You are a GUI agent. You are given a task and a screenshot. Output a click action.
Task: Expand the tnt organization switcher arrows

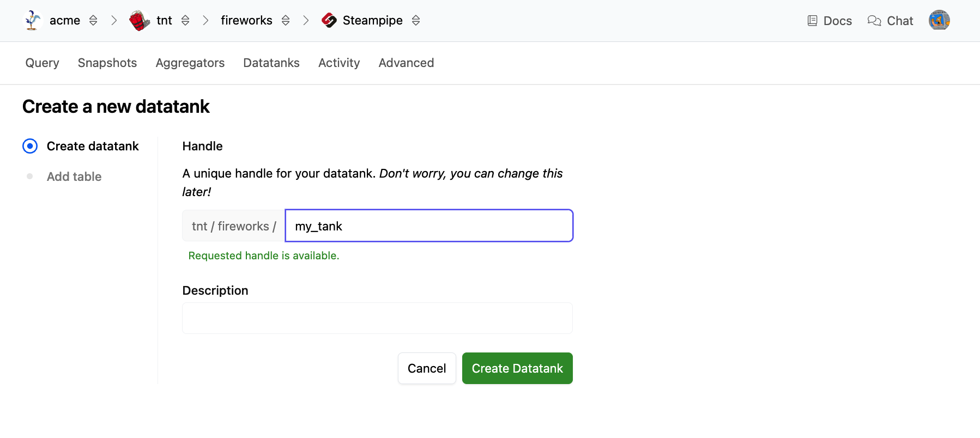coord(185,21)
